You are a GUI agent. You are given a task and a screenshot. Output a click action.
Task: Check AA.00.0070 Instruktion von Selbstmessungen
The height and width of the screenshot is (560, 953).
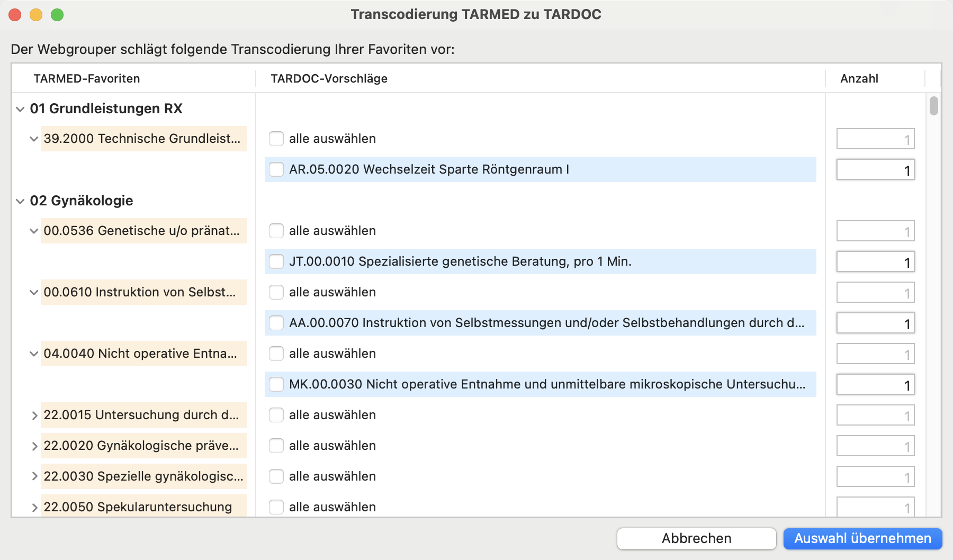(x=276, y=323)
